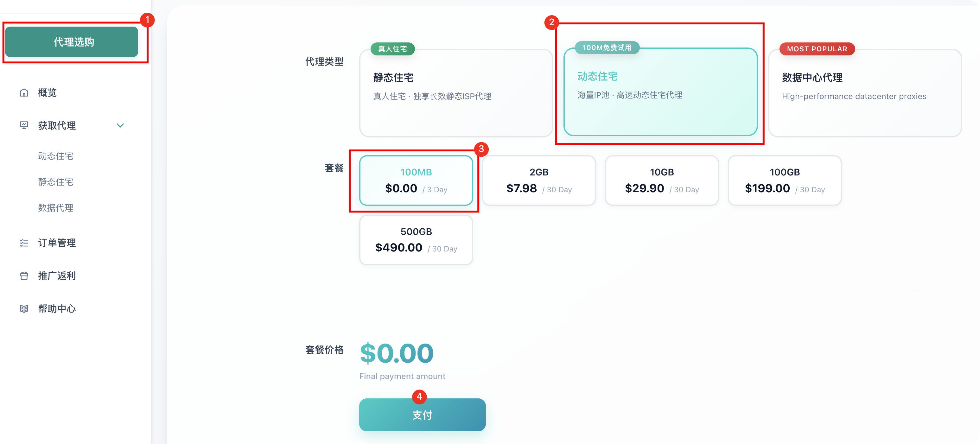Select the 静态住宅 proxy type card
This screenshot has height=444, width=980.
pyautogui.click(x=455, y=93)
